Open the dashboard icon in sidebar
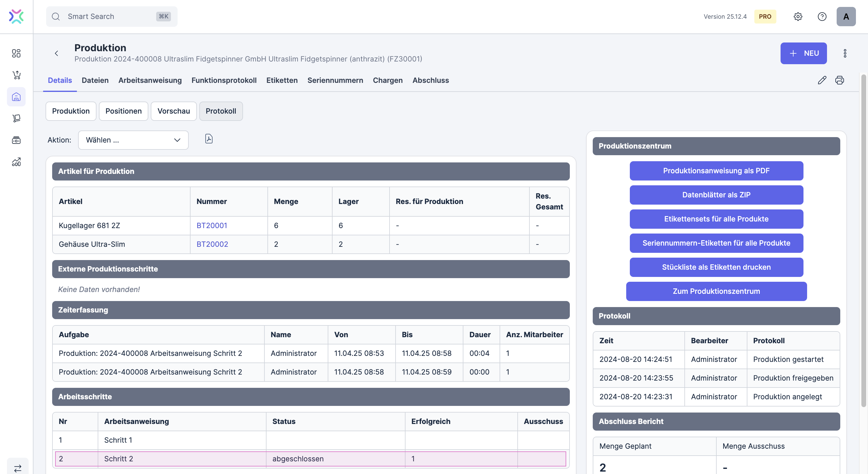868x474 pixels. 16,53
